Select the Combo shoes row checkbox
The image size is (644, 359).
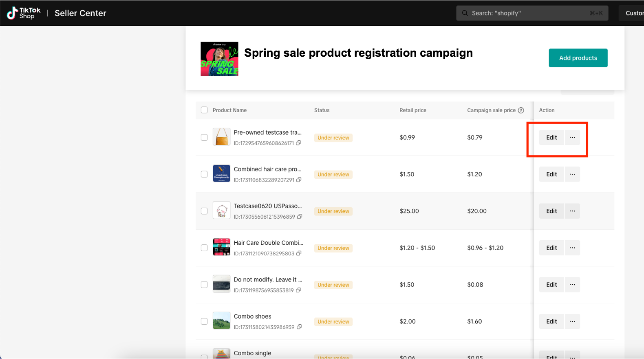(204, 321)
